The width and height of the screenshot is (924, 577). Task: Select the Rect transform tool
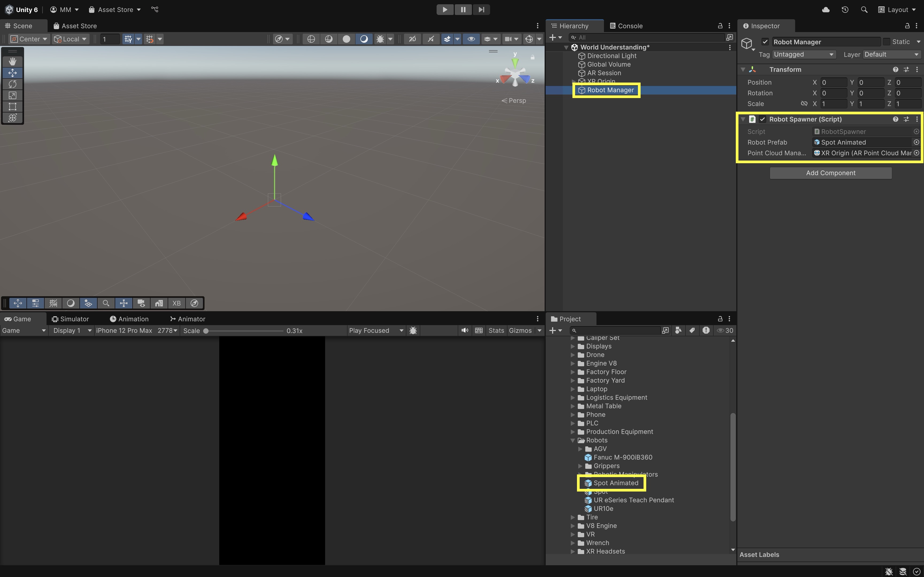(12, 107)
